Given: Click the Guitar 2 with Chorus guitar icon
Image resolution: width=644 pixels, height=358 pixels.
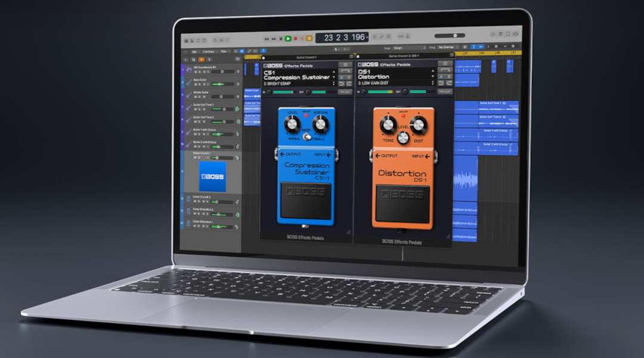Looking at the screenshot, I should click(x=189, y=144).
